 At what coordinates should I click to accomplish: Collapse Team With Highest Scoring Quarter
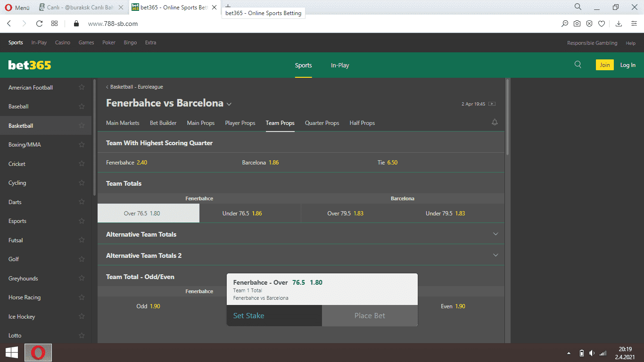click(301, 143)
